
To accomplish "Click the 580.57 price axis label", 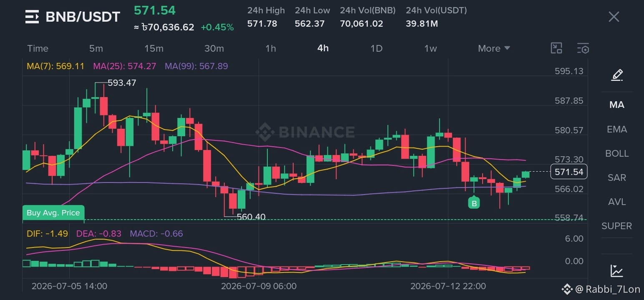I will point(569,130).
